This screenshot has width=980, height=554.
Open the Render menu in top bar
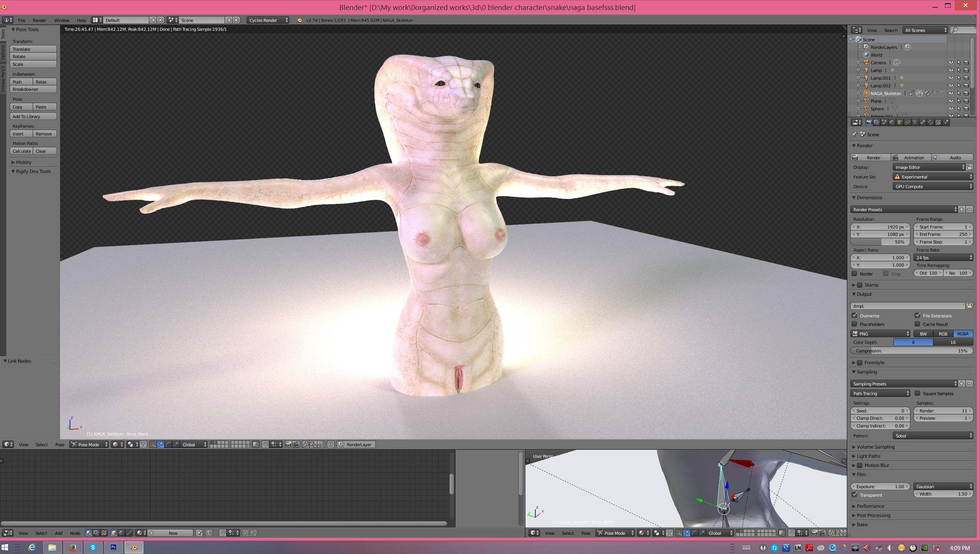point(39,20)
